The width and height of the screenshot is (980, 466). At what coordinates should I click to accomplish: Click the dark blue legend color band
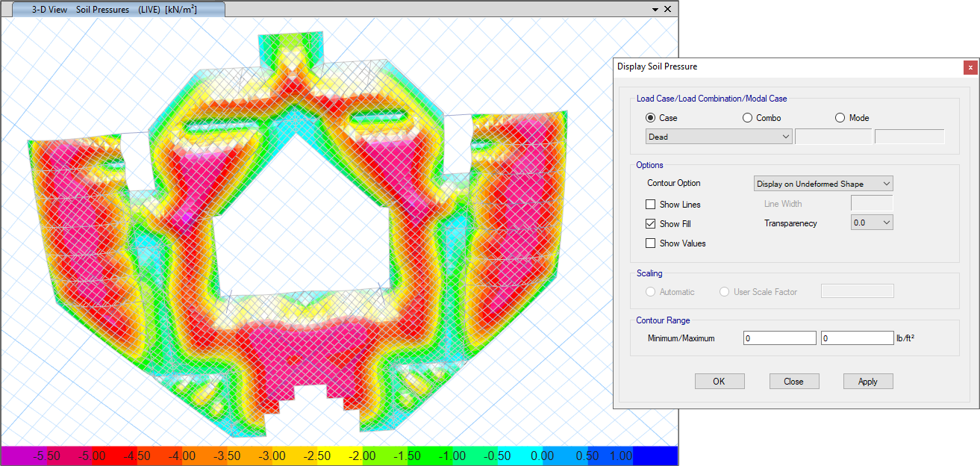point(655,456)
